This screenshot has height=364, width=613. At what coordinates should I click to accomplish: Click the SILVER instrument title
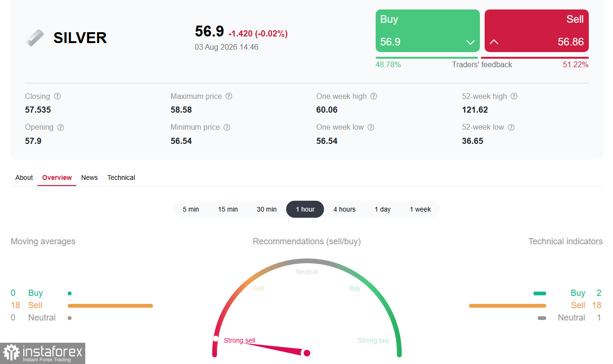click(x=80, y=38)
